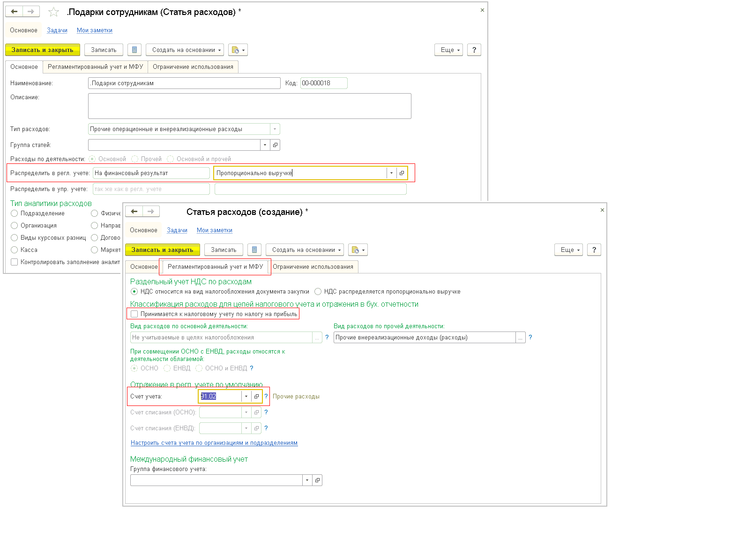Click the ellipsis button for Вид расходов по прочей деятельности
Image resolution: width=731 pixels, height=560 pixels.
point(520,338)
